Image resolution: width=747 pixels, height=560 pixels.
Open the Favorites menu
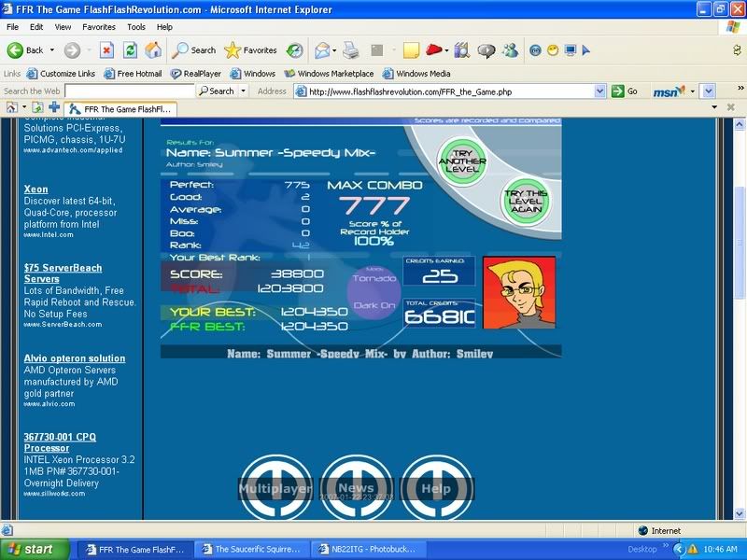click(x=99, y=27)
